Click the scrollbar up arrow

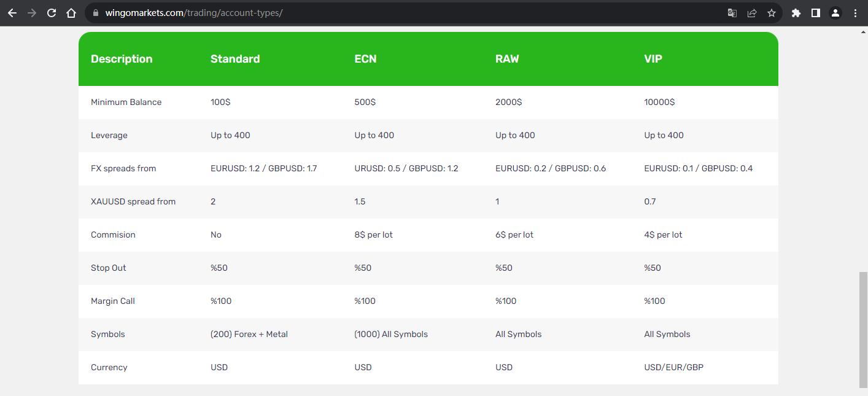coord(863,31)
